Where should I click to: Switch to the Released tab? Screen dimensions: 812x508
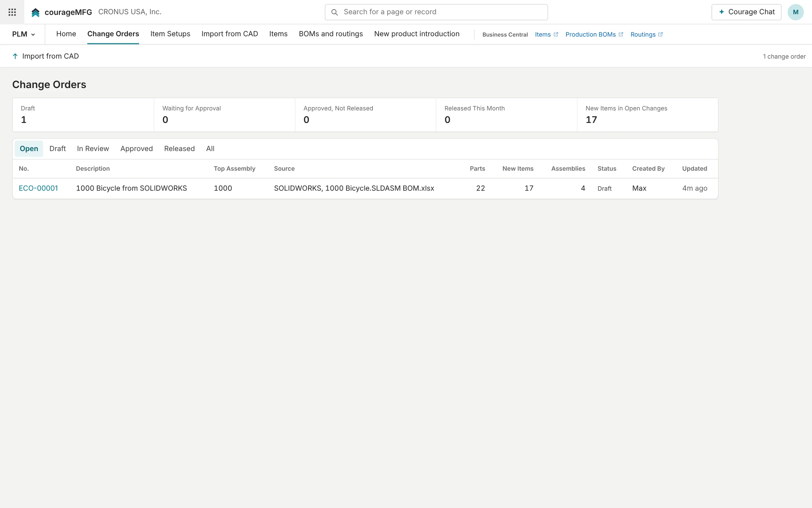[179, 149]
